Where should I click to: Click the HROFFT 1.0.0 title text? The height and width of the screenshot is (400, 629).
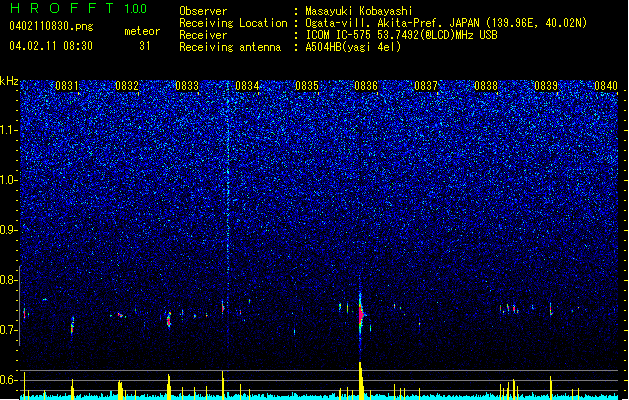[x=79, y=8]
